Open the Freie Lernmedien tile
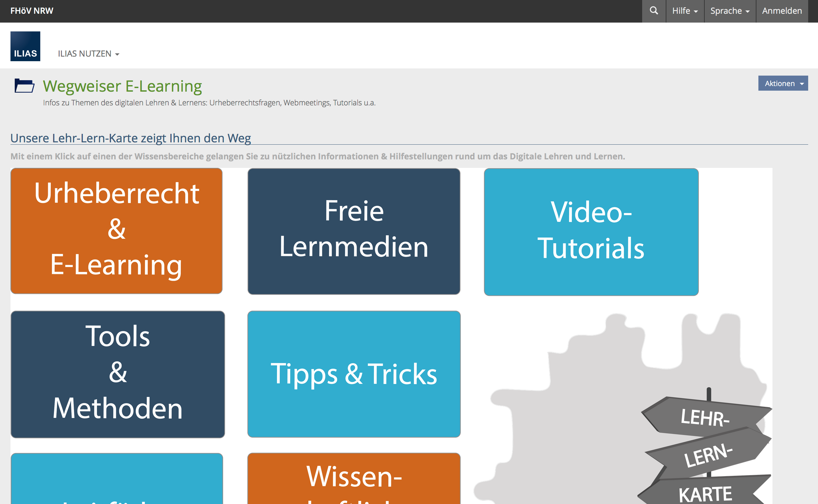Image resolution: width=818 pixels, height=504 pixels. coord(353,231)
